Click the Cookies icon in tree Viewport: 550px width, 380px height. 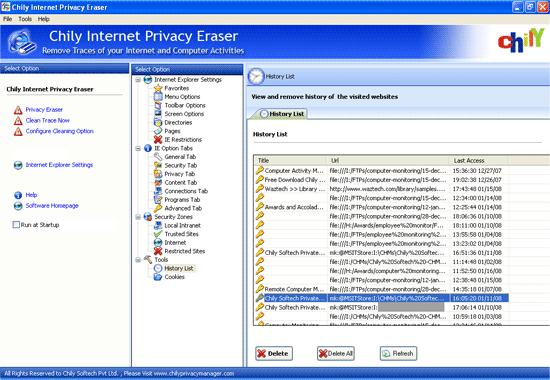[158, 277]
